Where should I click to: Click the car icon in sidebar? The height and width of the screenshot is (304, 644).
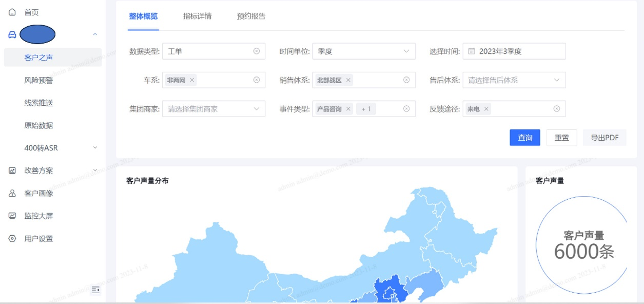pyautogui.click(x=12, y=35)
